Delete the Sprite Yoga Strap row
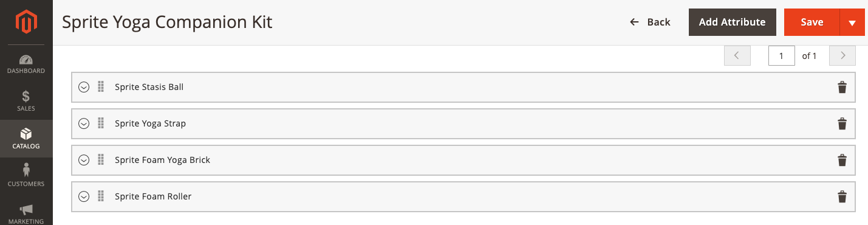Screen dimensions: 868x225 [842, 123]
